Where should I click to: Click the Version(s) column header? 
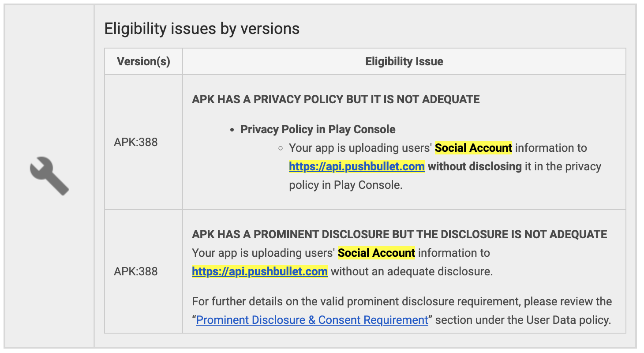pos(143,61)
